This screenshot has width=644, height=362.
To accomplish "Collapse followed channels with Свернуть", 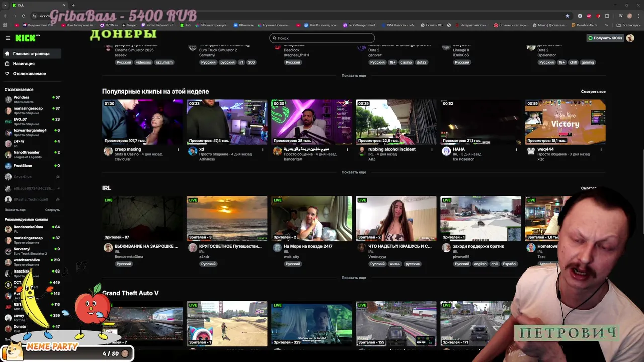I will (52, 210).
